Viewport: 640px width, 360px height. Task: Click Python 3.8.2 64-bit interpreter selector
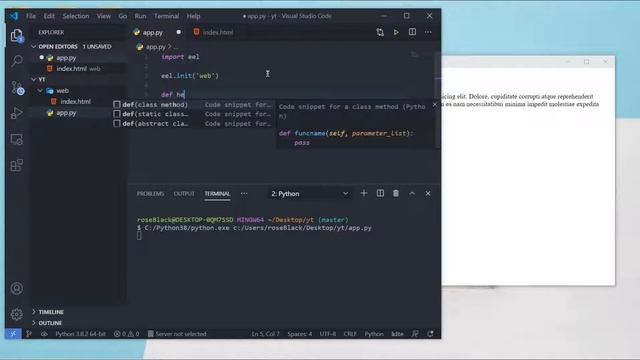[x=80, y=334]
